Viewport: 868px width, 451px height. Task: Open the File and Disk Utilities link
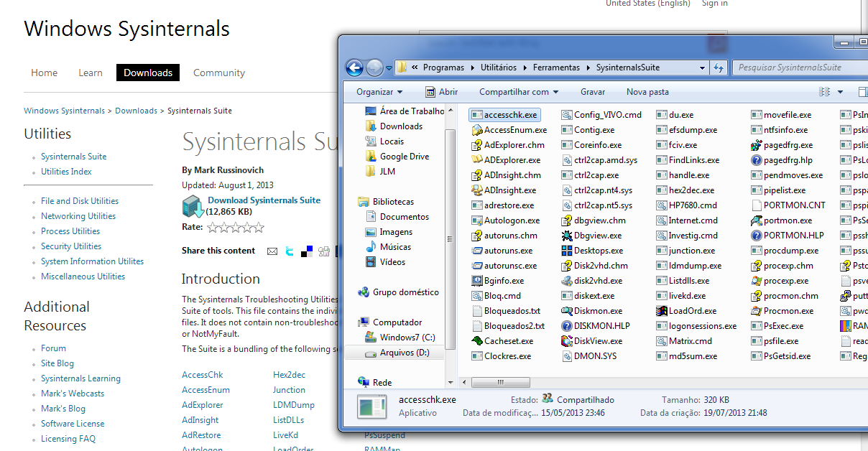pyautogui.click(x=80, y=201)
